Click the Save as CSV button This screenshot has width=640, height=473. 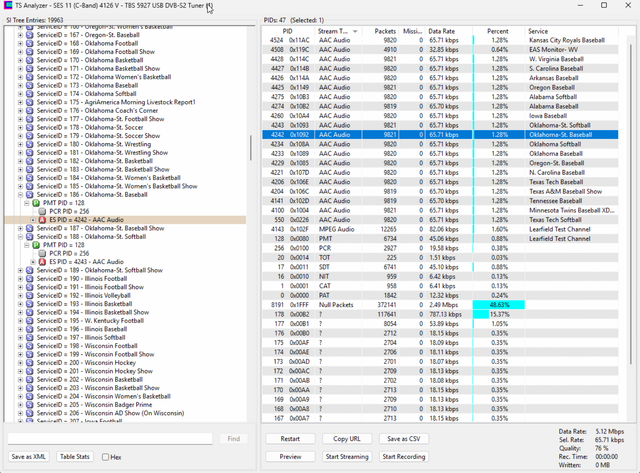point(404,439)
